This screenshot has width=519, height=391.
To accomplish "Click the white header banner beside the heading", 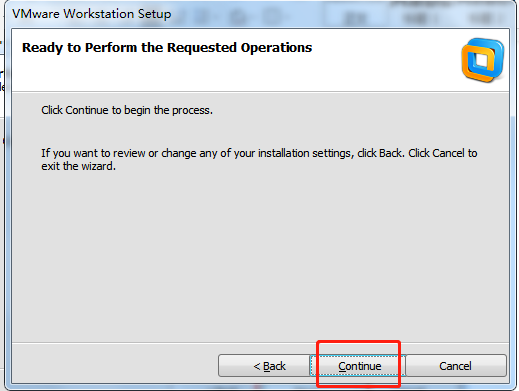I will tap(383, 60).
